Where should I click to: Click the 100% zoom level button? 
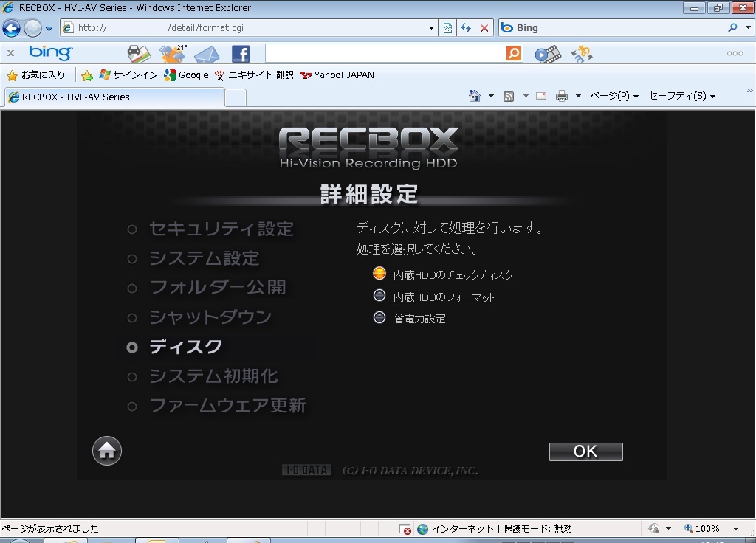(701, 528)
